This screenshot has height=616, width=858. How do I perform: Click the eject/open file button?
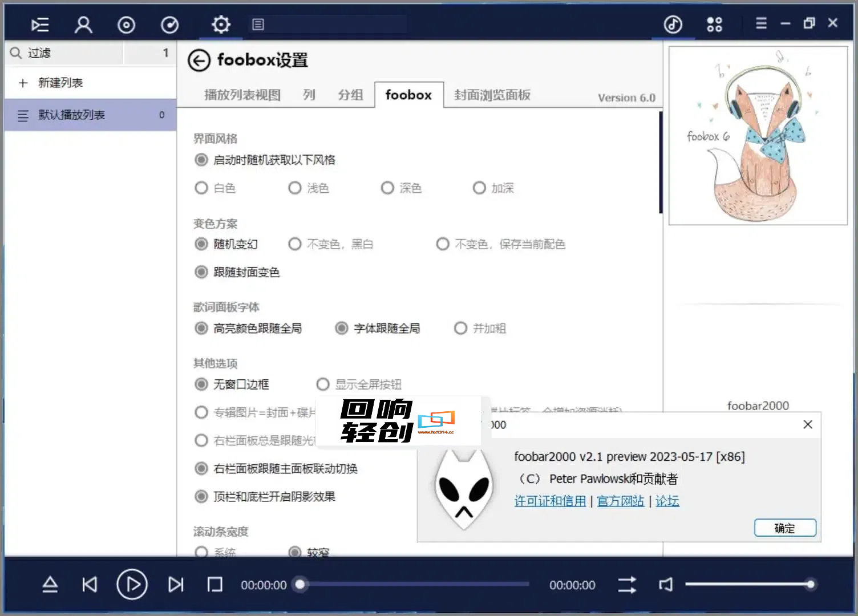(x=50, y=585)
